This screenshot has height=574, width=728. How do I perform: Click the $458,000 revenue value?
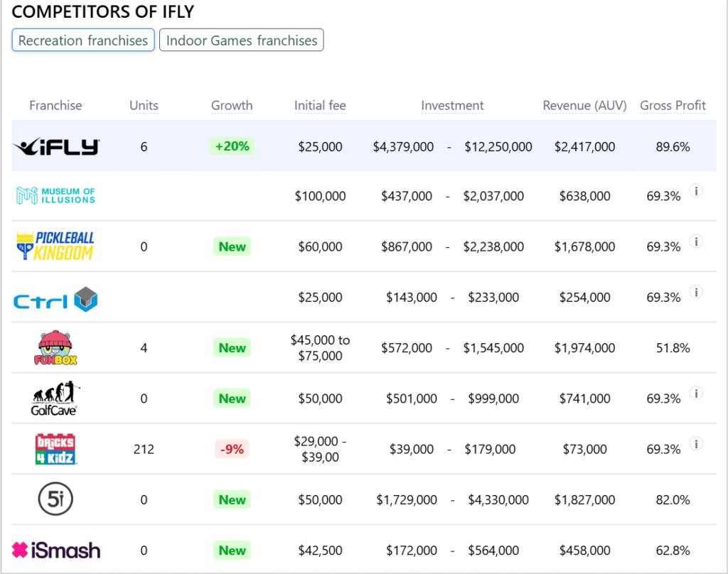tap(584, 551)
